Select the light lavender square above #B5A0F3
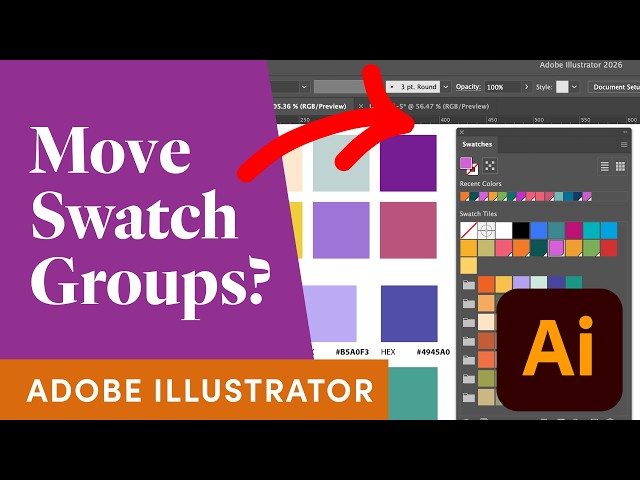640x480 pixels. tap(331, 313)
